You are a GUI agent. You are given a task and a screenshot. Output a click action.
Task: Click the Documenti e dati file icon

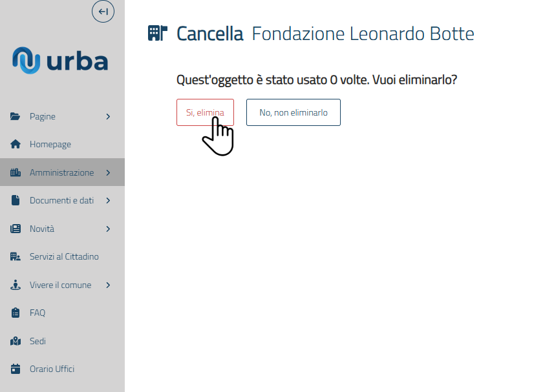[x=16, y=201]
